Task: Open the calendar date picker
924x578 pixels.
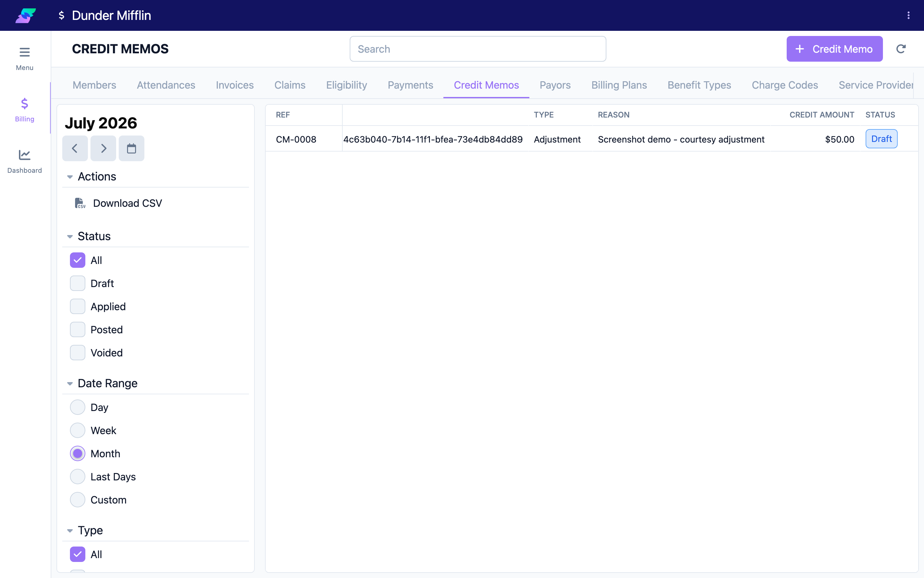Action: coord(131,148)
